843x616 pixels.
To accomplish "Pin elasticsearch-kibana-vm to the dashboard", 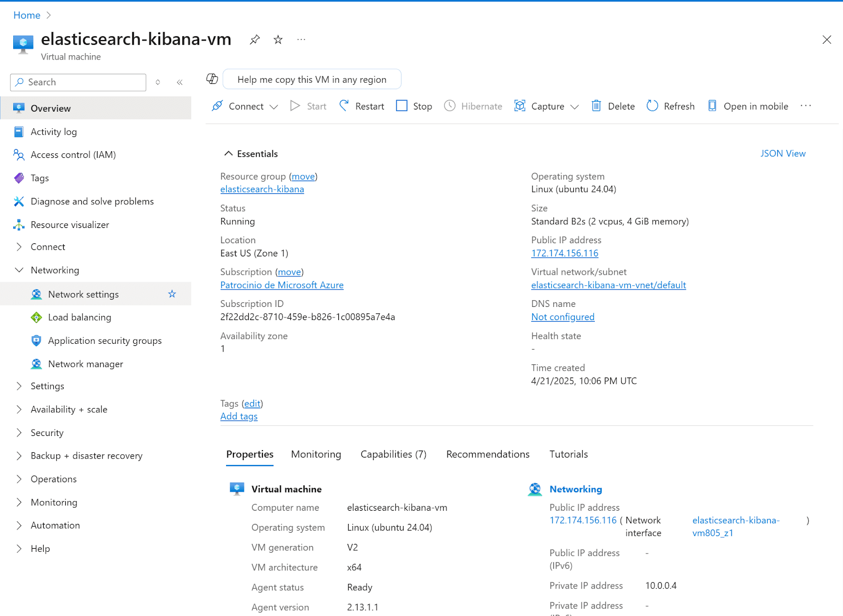I will point(254,39).
